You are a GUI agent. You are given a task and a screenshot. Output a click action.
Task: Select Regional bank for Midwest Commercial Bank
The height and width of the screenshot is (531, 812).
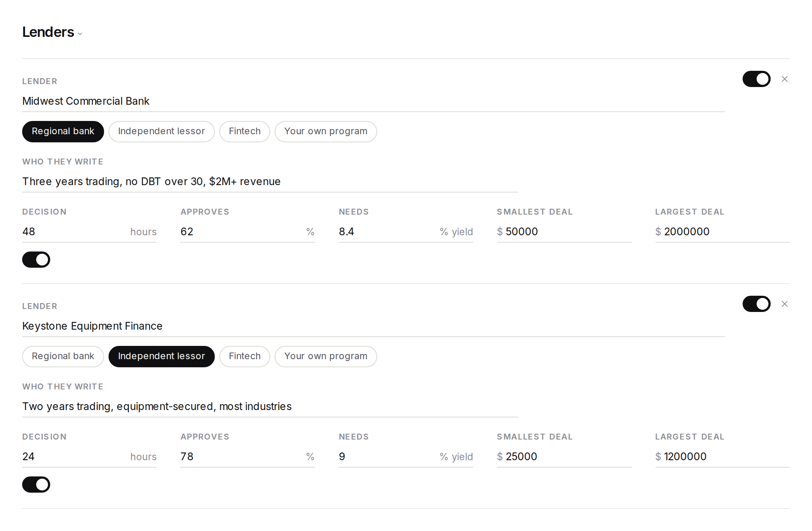[63, 131]
